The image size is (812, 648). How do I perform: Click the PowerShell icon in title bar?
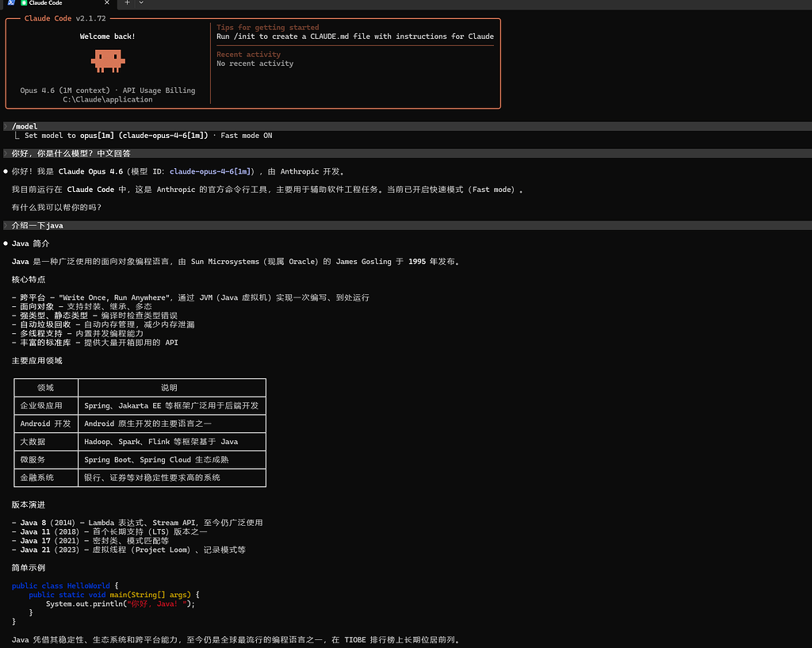11,2
